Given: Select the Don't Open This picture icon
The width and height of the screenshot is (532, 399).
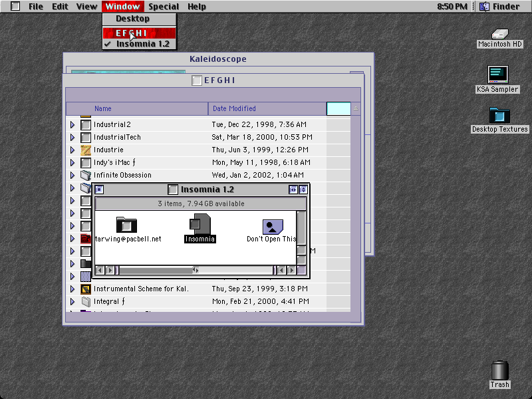Looking at the screenshot, I should click(x=273, y=226).
